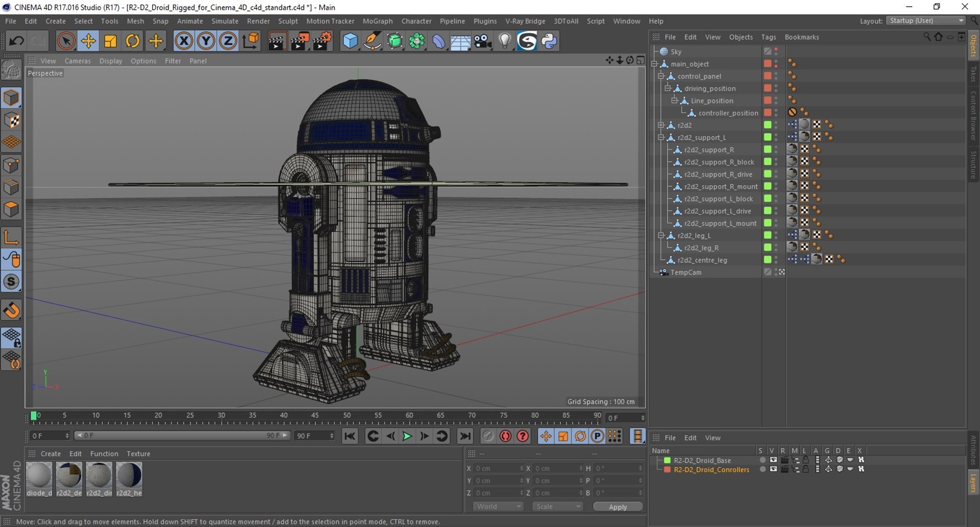Viewport: 980px width, 527px height.
Task: Click R2-D2_Droid_Conrollers red layer color swatch
Action: pyautogui.click(x=667, y=469)
